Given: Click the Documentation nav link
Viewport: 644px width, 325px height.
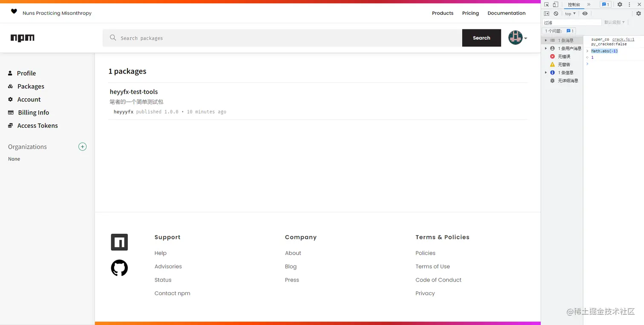Looking at the screenshot, I should click(x=506, y=13).
